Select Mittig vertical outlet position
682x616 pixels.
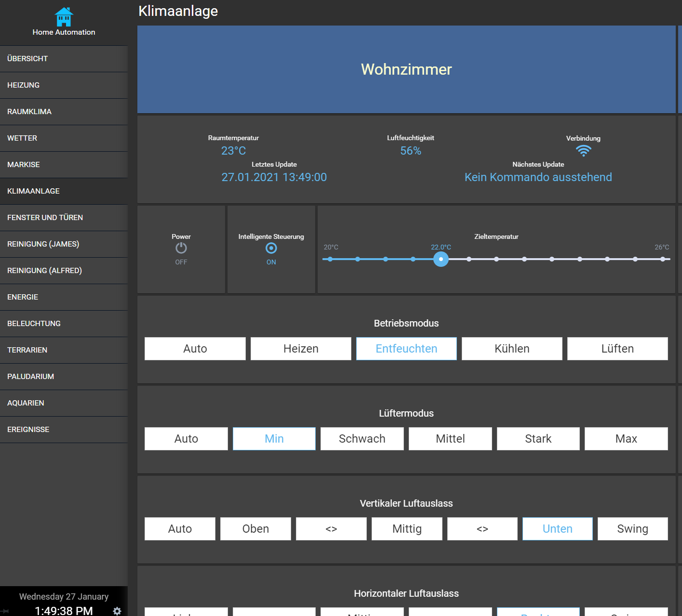coord(407,529)
